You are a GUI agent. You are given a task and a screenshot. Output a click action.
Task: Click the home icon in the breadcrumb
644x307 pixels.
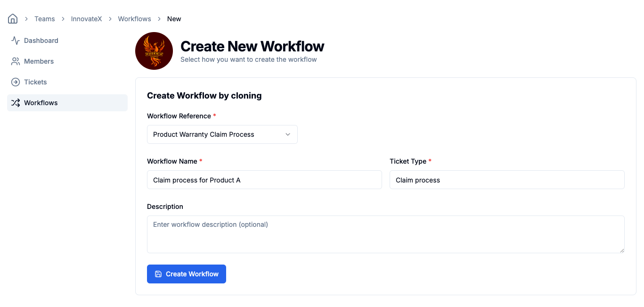12,18
